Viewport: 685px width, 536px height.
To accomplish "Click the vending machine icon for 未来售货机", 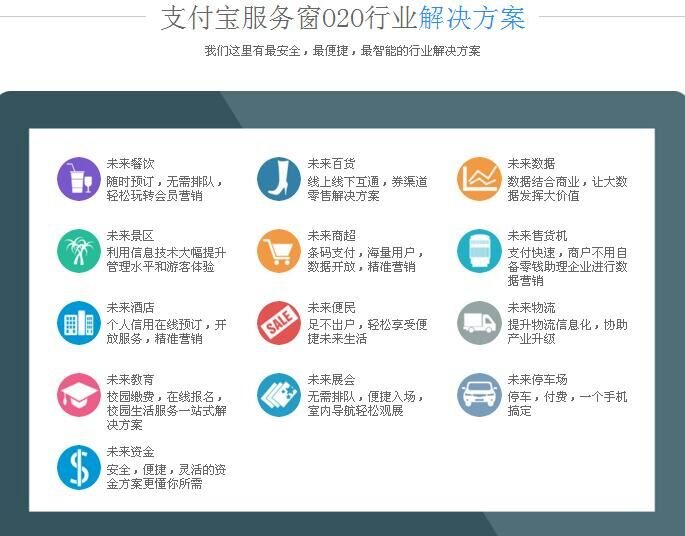I will tap(479, 251).
